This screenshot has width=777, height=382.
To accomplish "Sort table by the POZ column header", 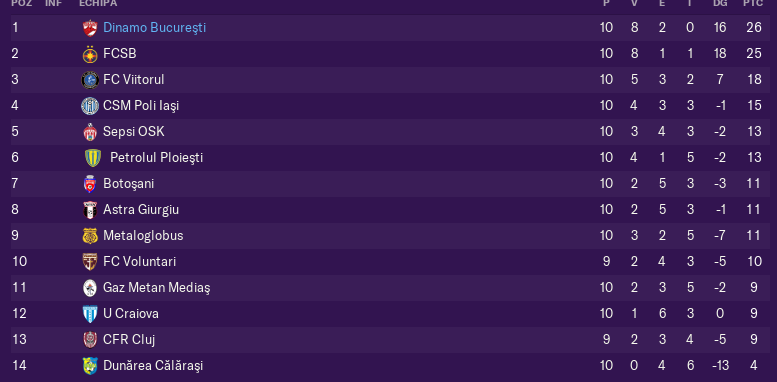I will pyautogui.click(x=21, y=3).
